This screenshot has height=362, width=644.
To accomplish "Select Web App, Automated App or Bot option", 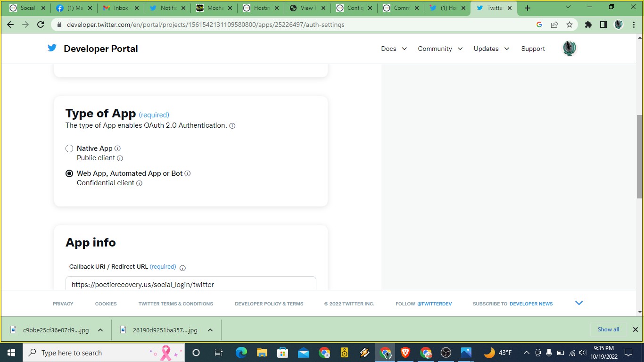I will tap(69, 173).
